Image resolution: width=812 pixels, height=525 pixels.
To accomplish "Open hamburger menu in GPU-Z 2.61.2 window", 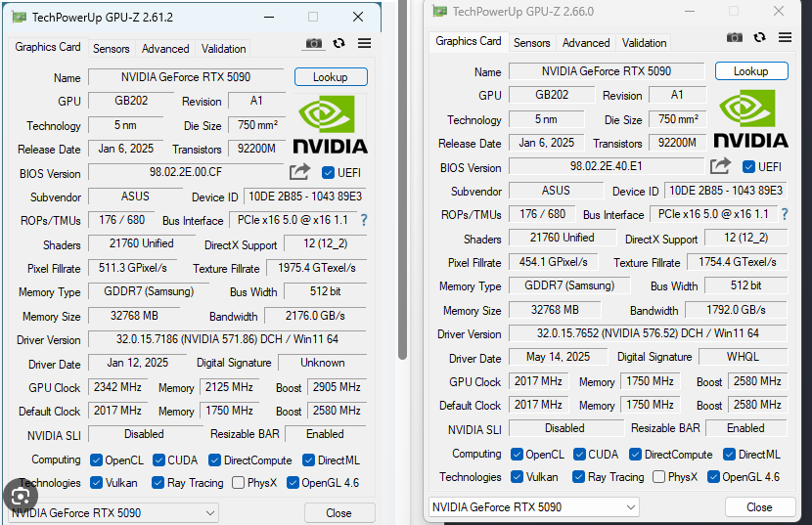I will click(x=365, y=43).
